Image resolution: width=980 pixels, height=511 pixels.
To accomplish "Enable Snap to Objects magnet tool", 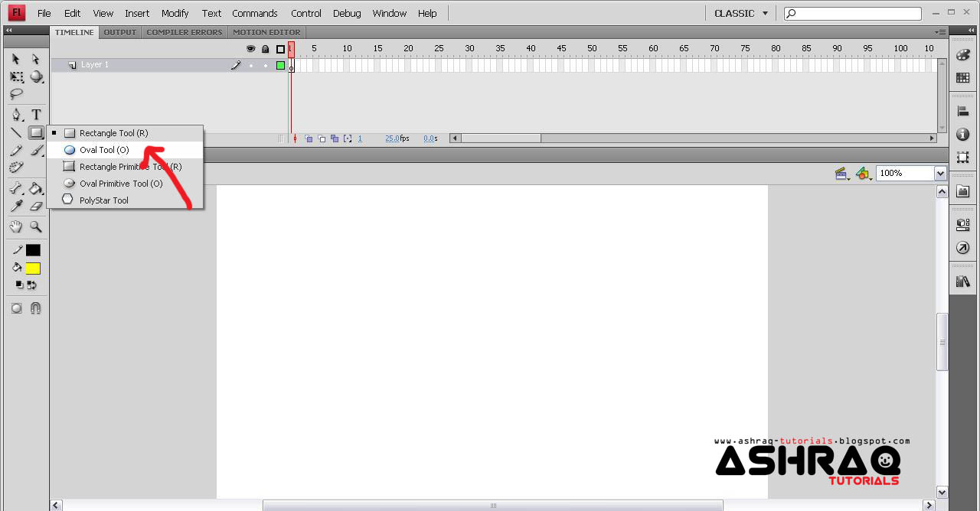I will pos(36,308).
